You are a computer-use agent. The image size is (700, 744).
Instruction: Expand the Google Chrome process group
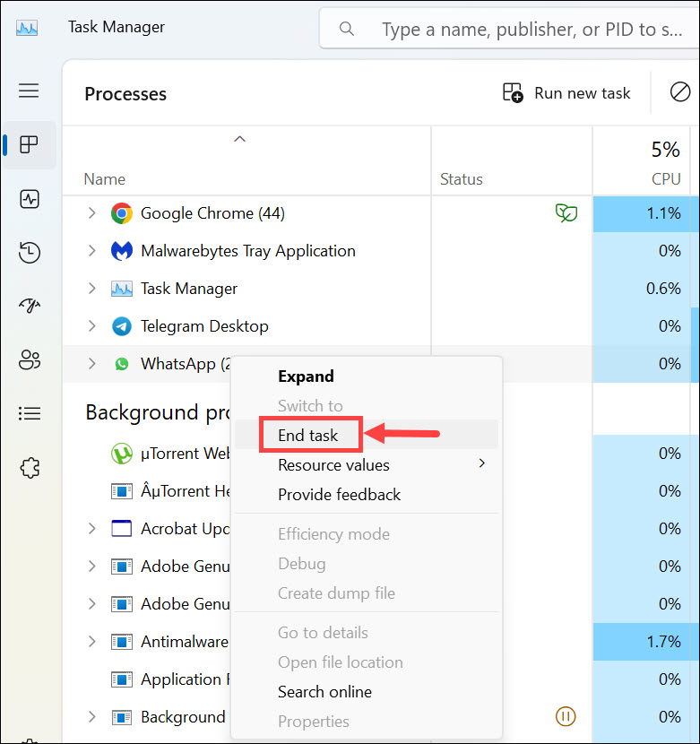tap(91, 213)
